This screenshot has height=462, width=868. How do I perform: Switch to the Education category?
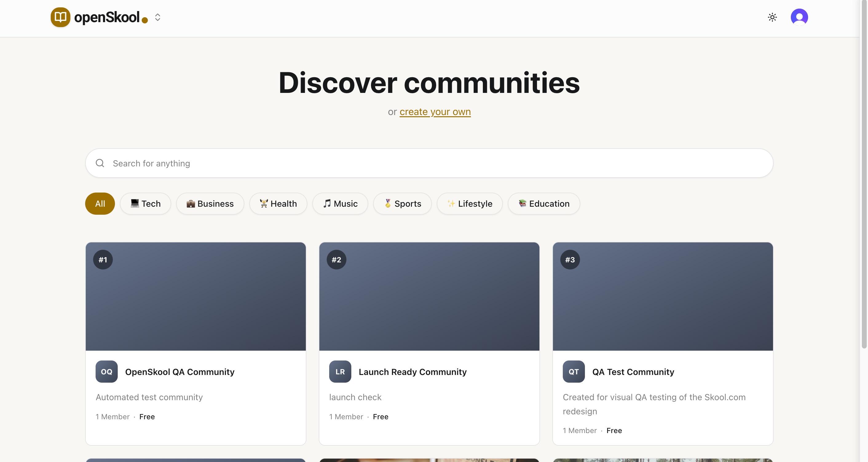[543, 203]
